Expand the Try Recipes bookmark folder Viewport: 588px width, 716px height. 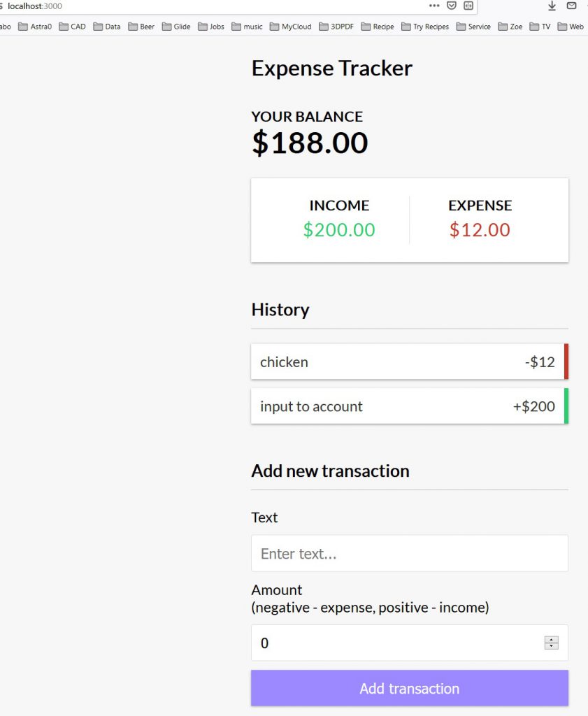pos(425,27)
